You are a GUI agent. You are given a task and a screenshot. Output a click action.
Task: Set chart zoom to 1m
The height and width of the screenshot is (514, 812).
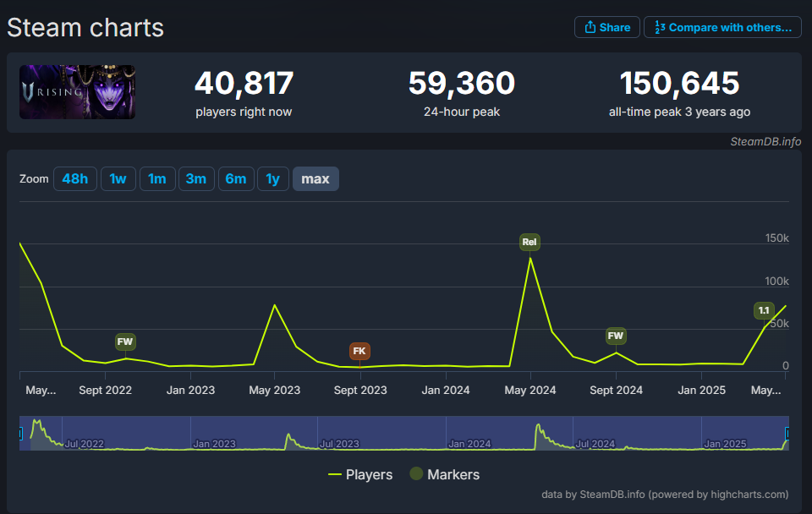pyautogui.click(x=156, y=179)
